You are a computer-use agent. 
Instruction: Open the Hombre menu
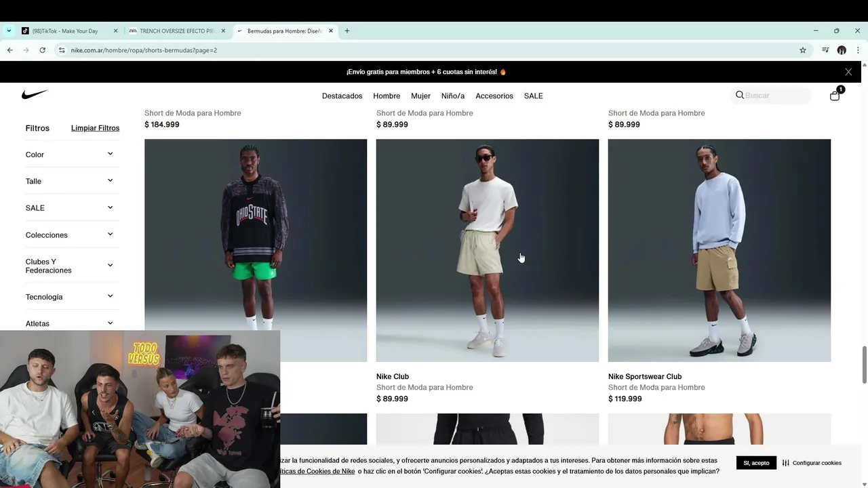point(387,96)
